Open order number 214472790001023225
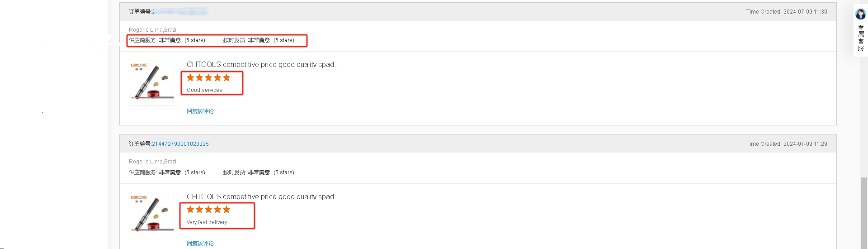 click(180, 144)
